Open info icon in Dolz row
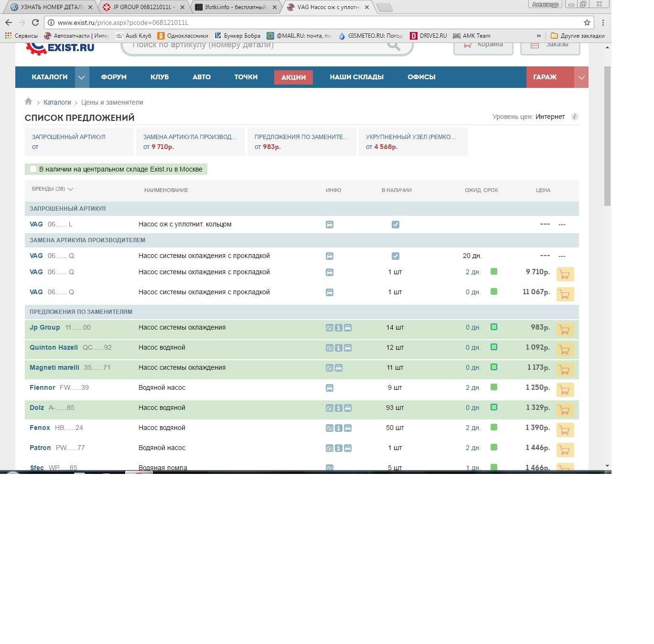Viewport: 654px width, 644px height. click(x=339, y=408)
